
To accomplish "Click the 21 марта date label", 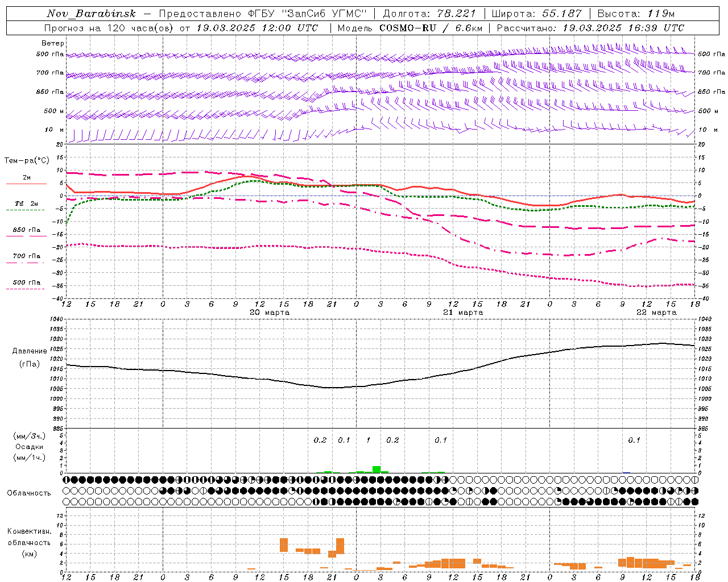I will (x=463, y=313).
